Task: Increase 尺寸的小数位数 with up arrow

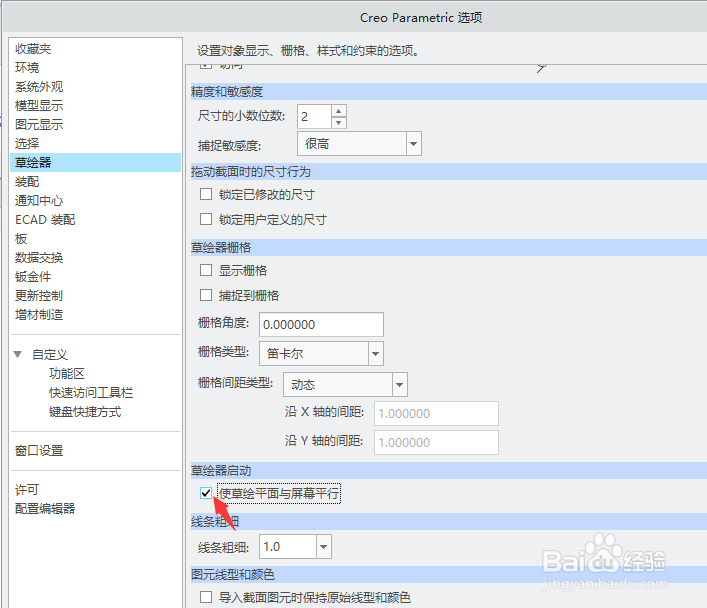Action: 339,111
